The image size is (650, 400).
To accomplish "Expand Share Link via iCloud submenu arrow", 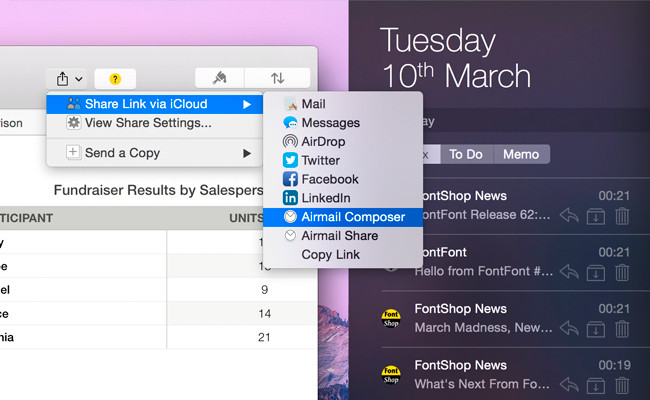I will tap(247, 104).
